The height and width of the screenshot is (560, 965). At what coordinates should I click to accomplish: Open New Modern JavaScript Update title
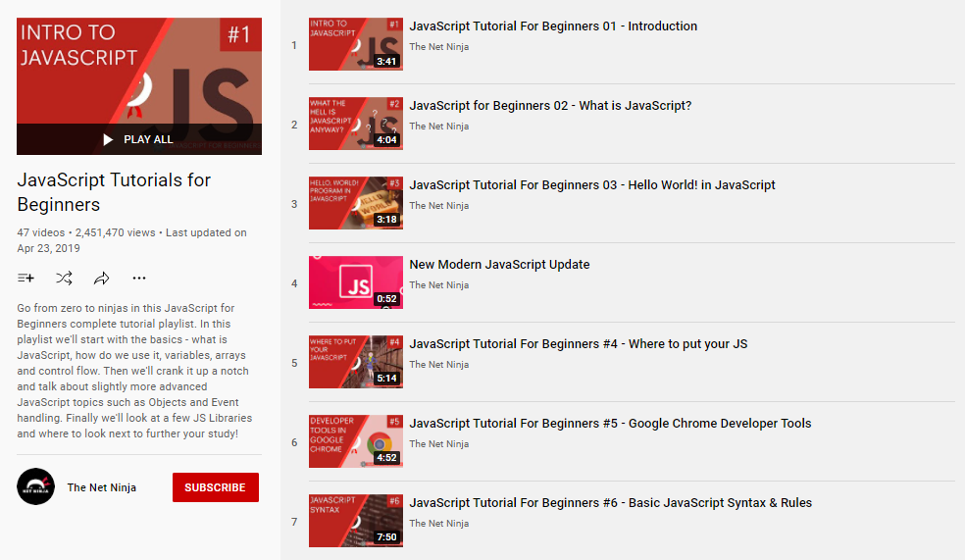pos(499,264)
